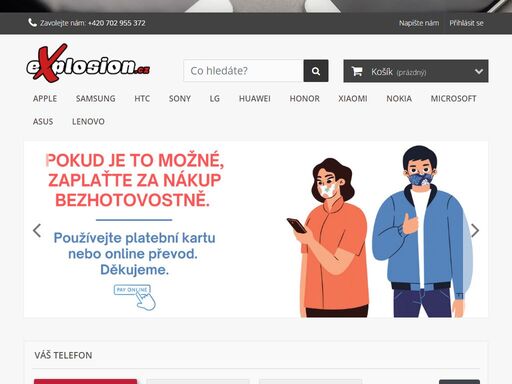Click the phone icon beside Zavolejte nám
512x384 pixels.
[x=32, y=23]
